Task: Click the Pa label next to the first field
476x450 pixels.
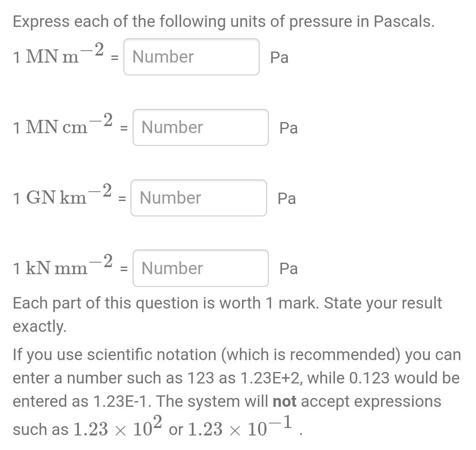Action: pyautogui.click(x=279, y=58)
